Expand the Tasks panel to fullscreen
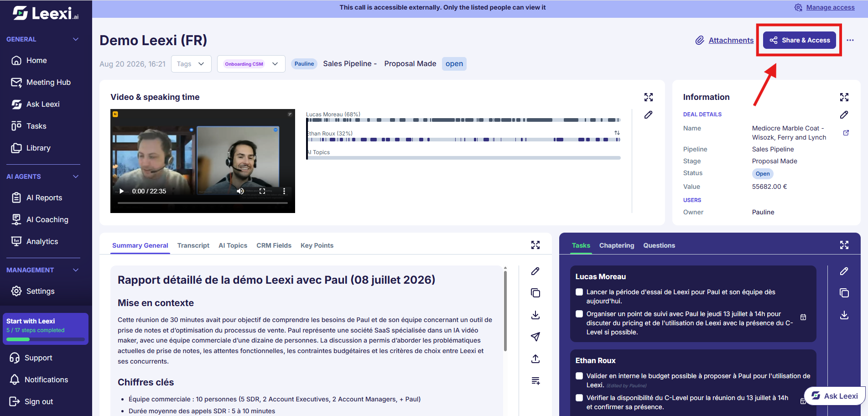Image resolution: width=868 pixels, height=416 pixels. click(844, 245)
